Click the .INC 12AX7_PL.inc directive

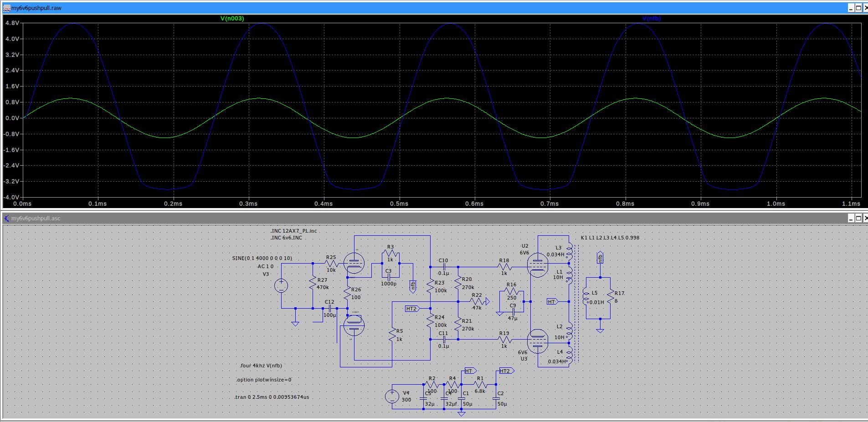293,231
